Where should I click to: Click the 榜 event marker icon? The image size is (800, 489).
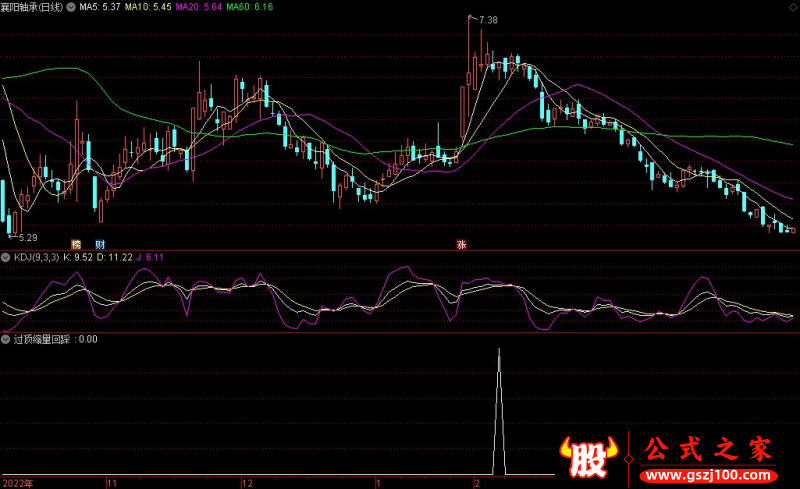click(x=75, y=244)
